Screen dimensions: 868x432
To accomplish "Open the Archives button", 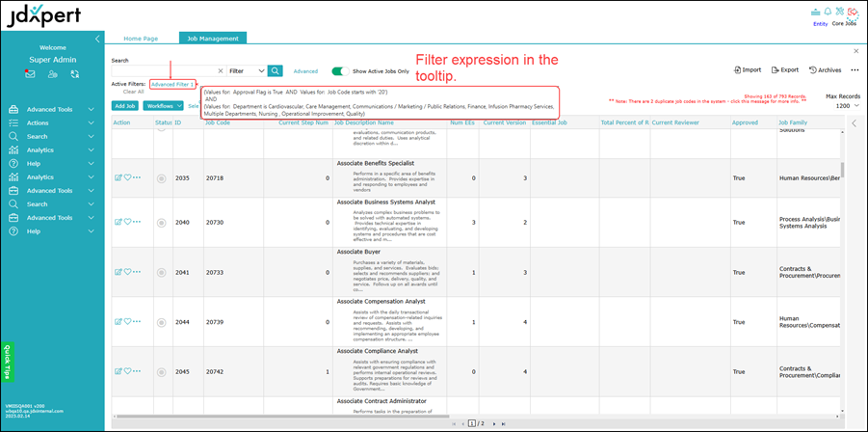I will point(826,70).
